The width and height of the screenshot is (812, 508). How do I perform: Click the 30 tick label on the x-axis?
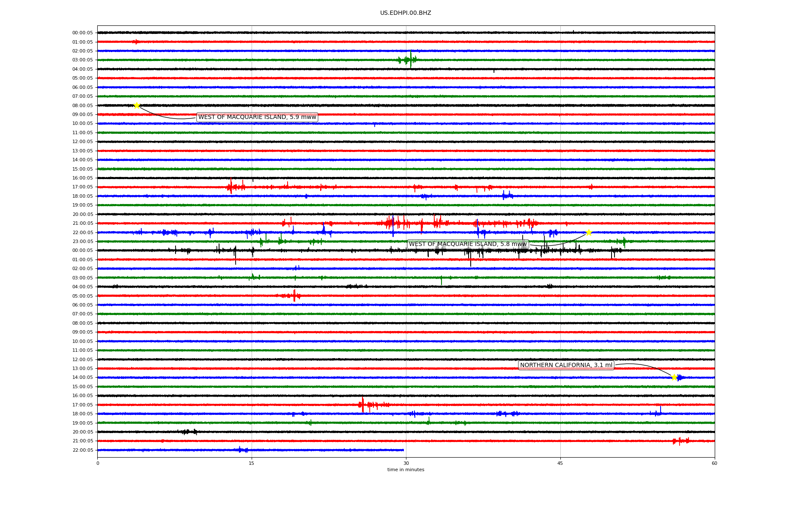click(406, 463)
